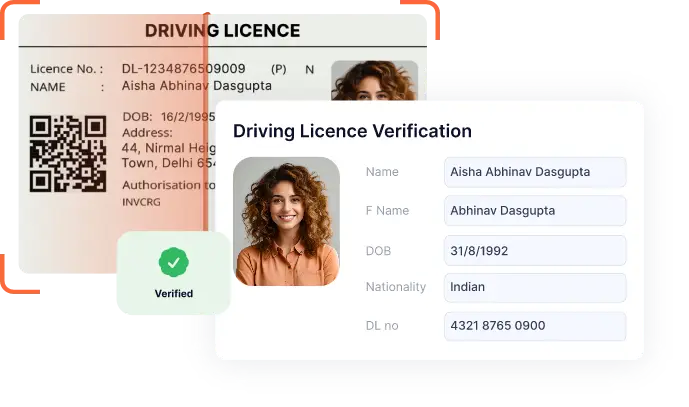Click the DRIVING LICENCE title on the card
The height and width of the screenshot is (407, 689).
click(x=222, y=31)
